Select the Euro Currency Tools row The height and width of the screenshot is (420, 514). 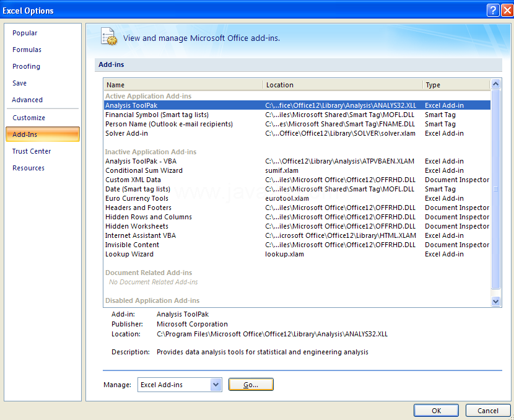coord(297,198)
